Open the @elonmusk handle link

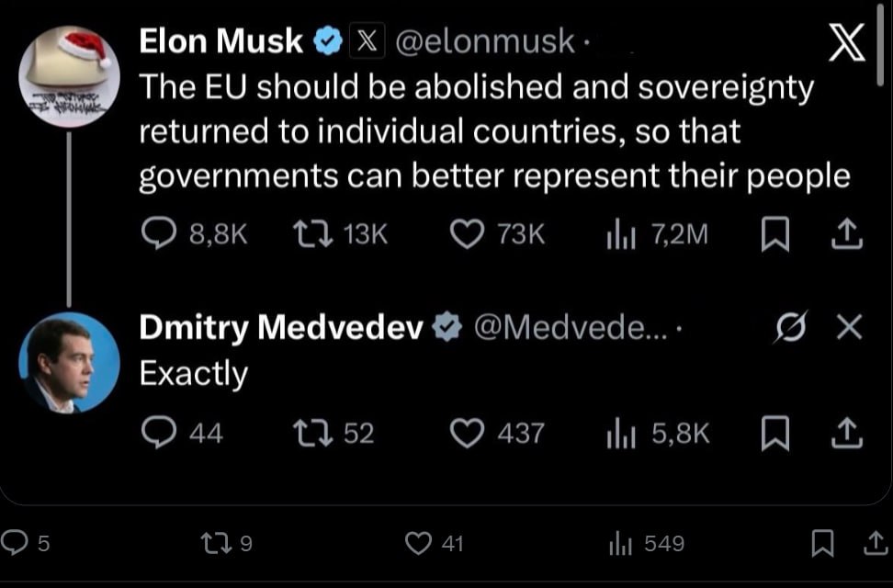[x=484, y=40]
